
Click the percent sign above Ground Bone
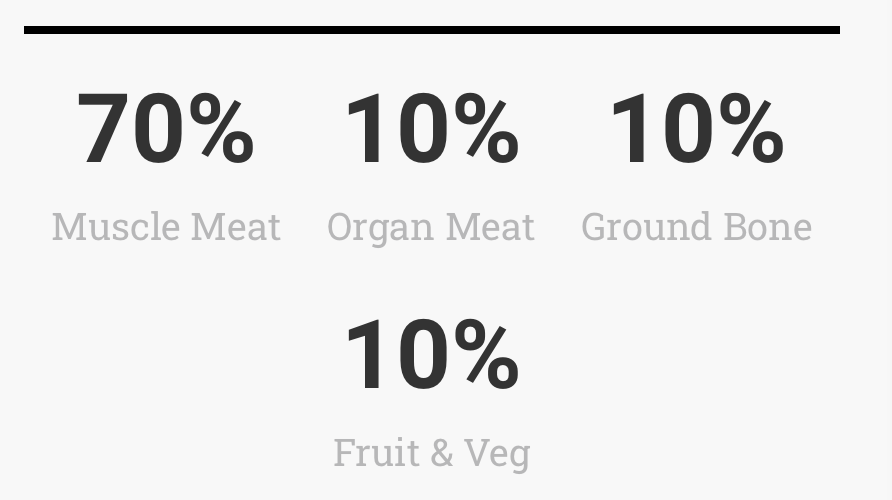tap(752, 129)
